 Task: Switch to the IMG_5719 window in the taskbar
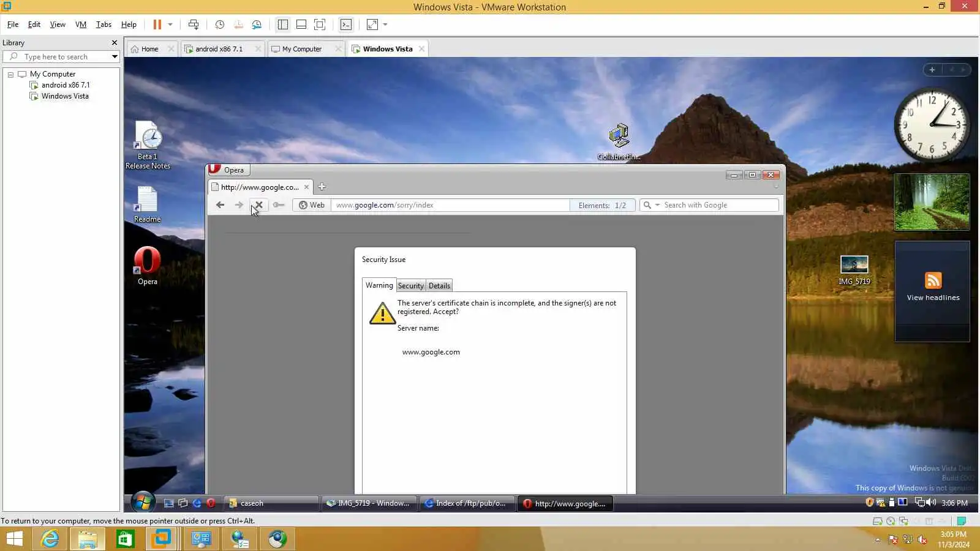[369, 503]
